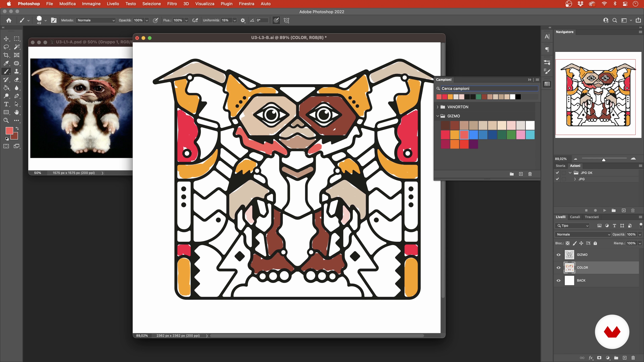Toggle airbrush build-up effect
The image size is (644, 362).
pyautogui.click(x=195, y=20)
